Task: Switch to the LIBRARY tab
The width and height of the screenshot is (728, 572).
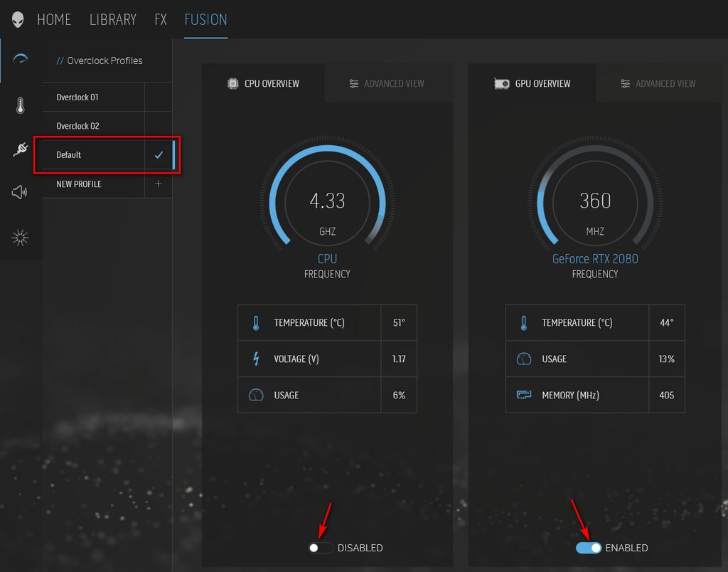Action: (113, 19)
